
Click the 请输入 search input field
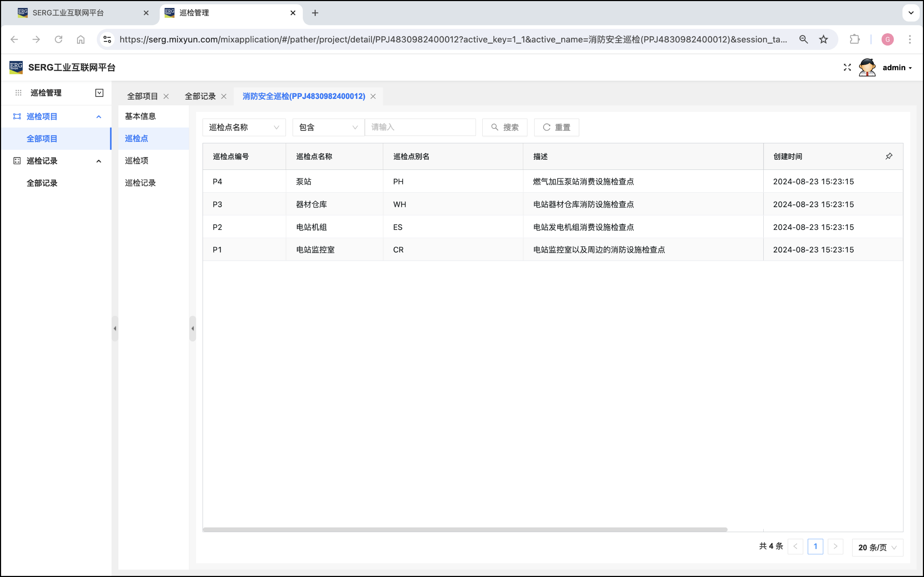[x=420, y=127]
